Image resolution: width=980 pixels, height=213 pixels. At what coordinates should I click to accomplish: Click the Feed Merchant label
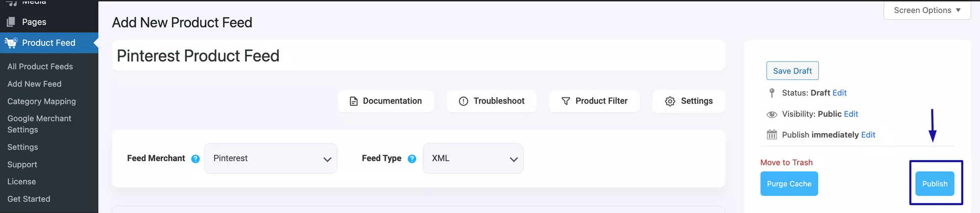pos(156,158)
